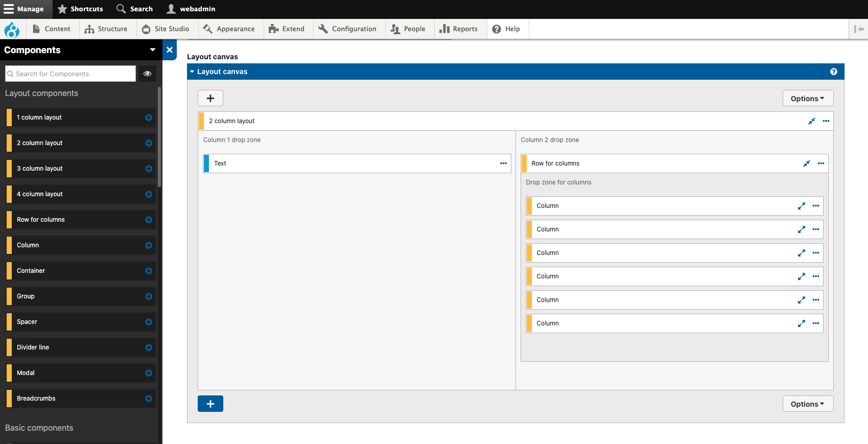This screenshot has width=868, height=444.
Task: Select the Text component on canvas
Action: click(x=357, y=163)
